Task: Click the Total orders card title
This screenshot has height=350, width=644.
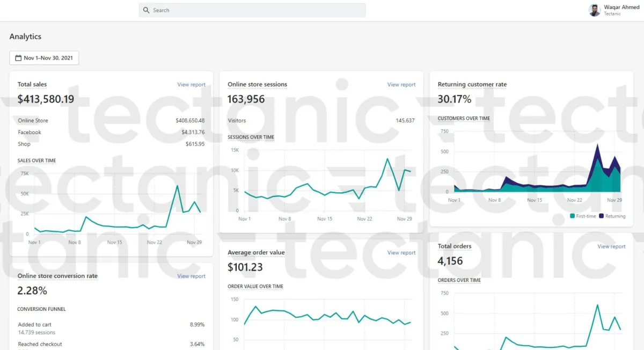Action: 455,246
